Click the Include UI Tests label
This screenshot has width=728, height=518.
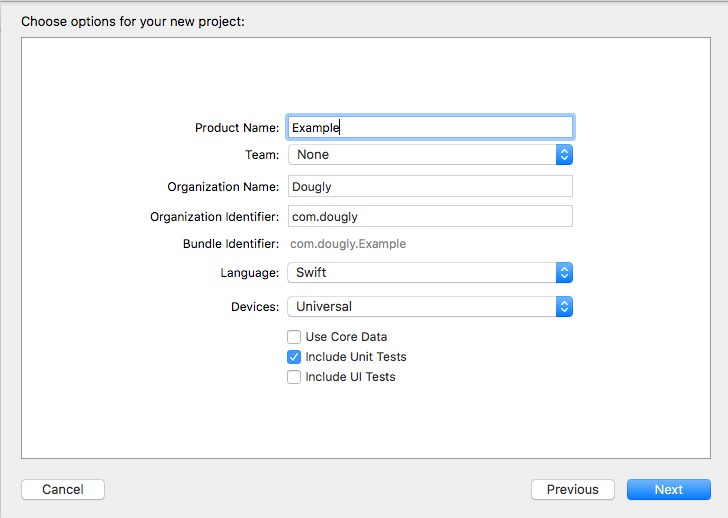click(x=351, y=376)
